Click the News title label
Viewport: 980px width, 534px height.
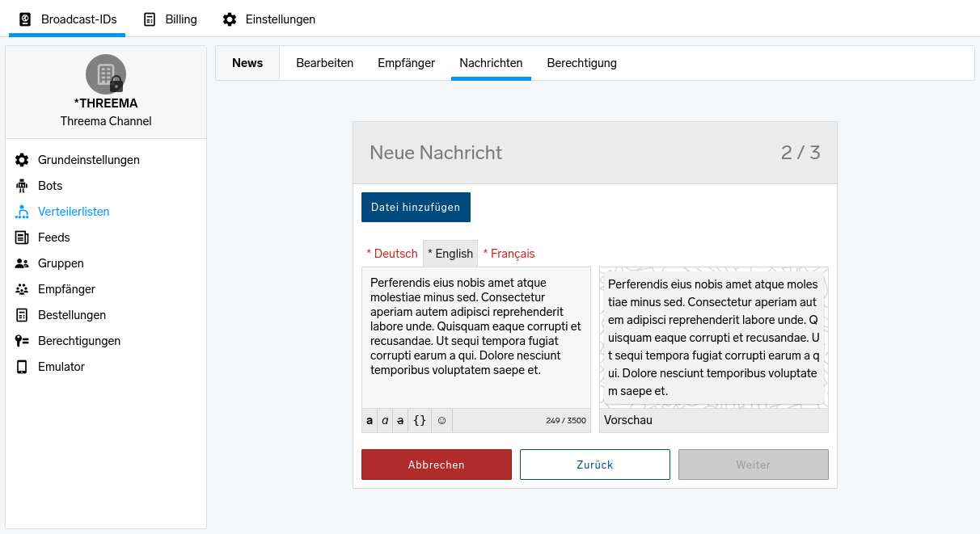pyautogui.click(x=247, y=63)
